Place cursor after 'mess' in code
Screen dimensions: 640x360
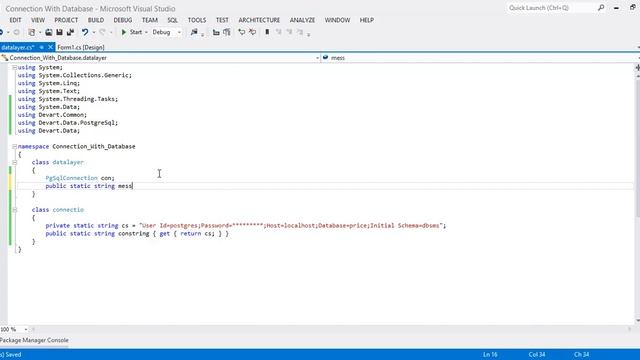point(133,186)
